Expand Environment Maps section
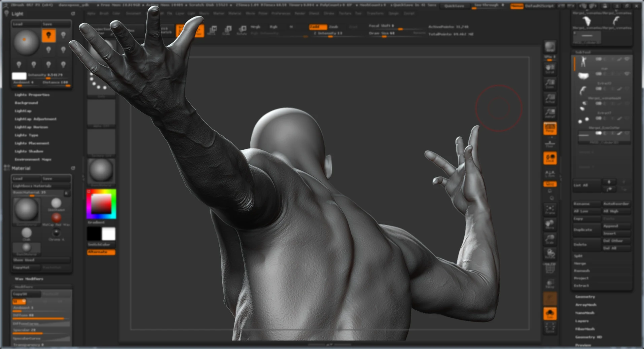 (33, 160)
